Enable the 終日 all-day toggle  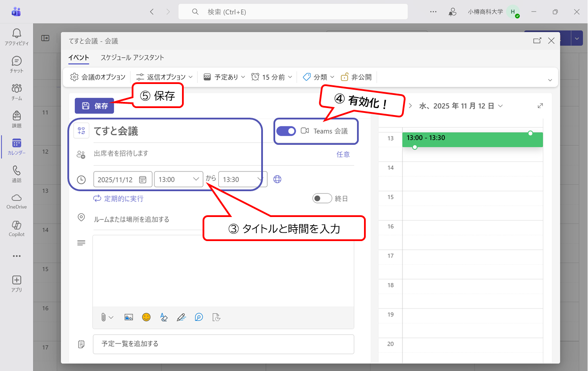pos(322,199)
